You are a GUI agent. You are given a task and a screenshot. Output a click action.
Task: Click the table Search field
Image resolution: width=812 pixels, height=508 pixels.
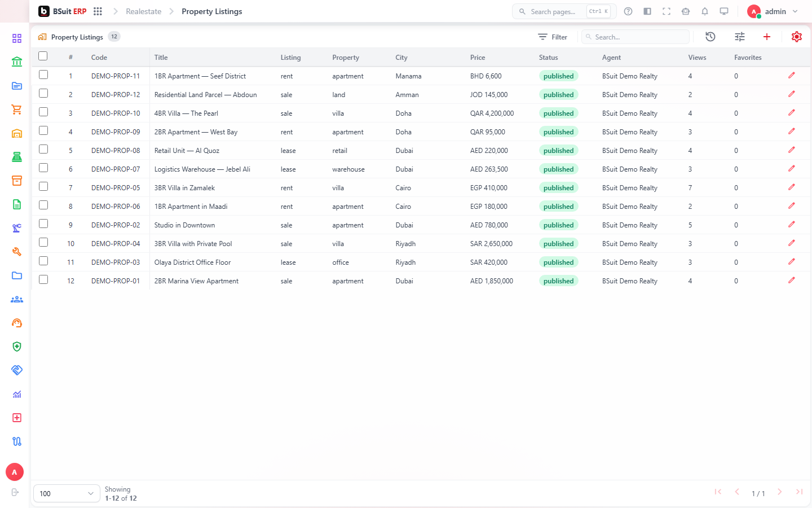(x=636, y=37)
